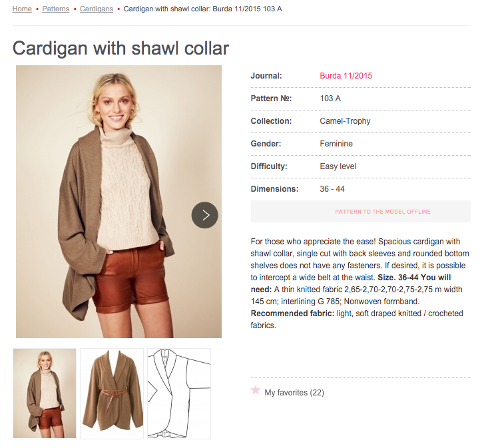Open the Home breadcrumb link
The height and width of the screenshot is (448, 482).
22,9
